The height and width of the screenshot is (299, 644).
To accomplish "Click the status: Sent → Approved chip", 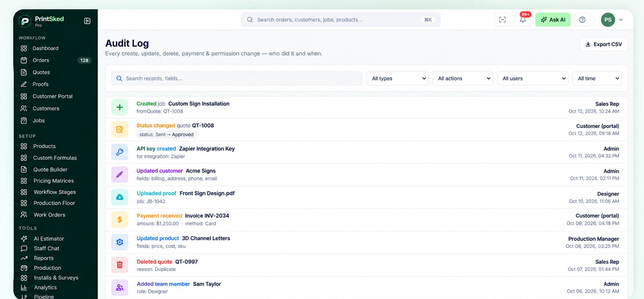I will (166, 134).
